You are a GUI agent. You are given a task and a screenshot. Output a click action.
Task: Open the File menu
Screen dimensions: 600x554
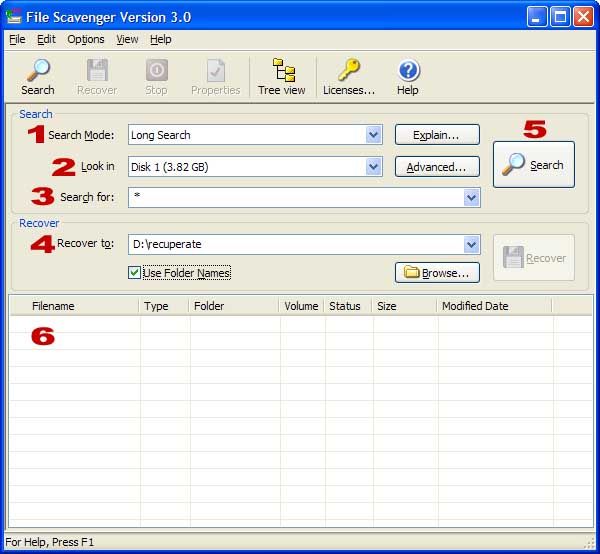pos(17,39)
